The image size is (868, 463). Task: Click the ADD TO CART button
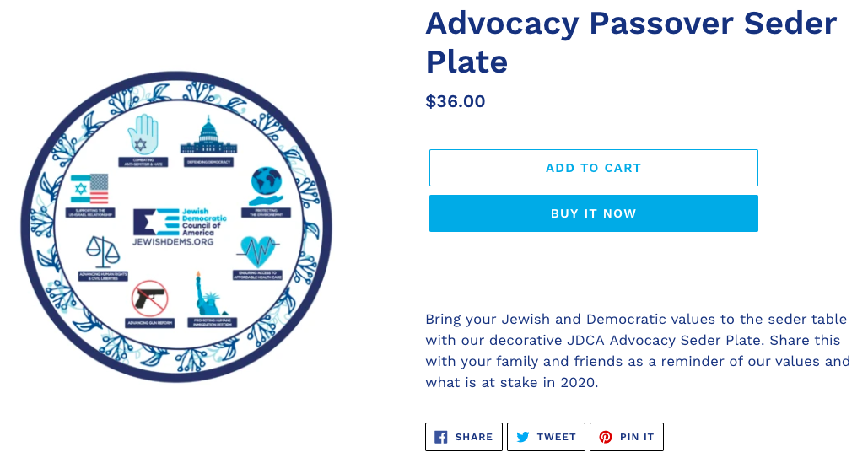(x=594, y=168)
